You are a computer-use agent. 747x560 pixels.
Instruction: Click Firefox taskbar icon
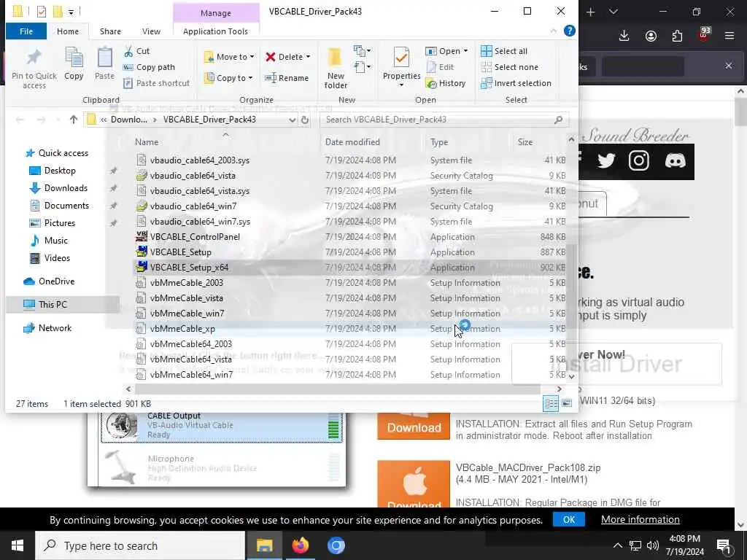point(300,545)
